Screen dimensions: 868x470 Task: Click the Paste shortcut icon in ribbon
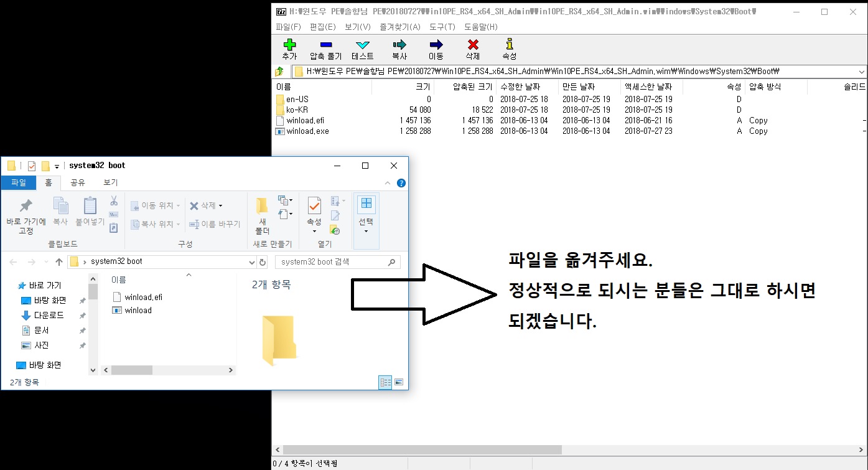click(114, 228)
